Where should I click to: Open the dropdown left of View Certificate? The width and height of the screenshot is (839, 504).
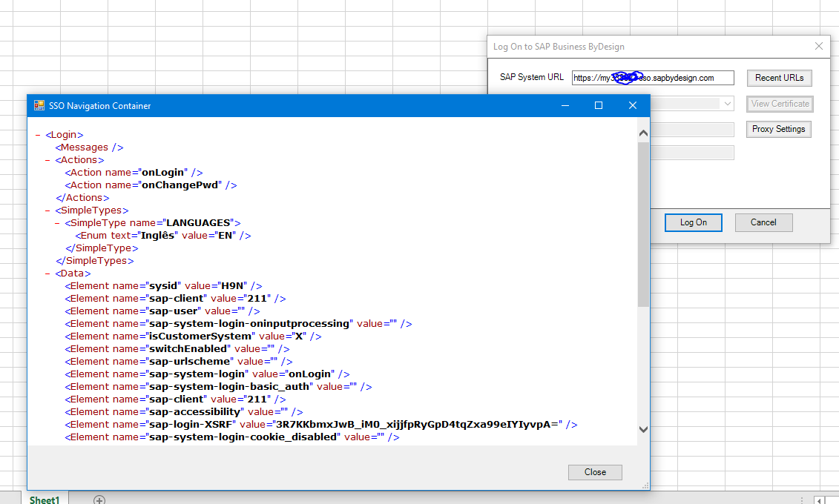[x=727, y=103]
